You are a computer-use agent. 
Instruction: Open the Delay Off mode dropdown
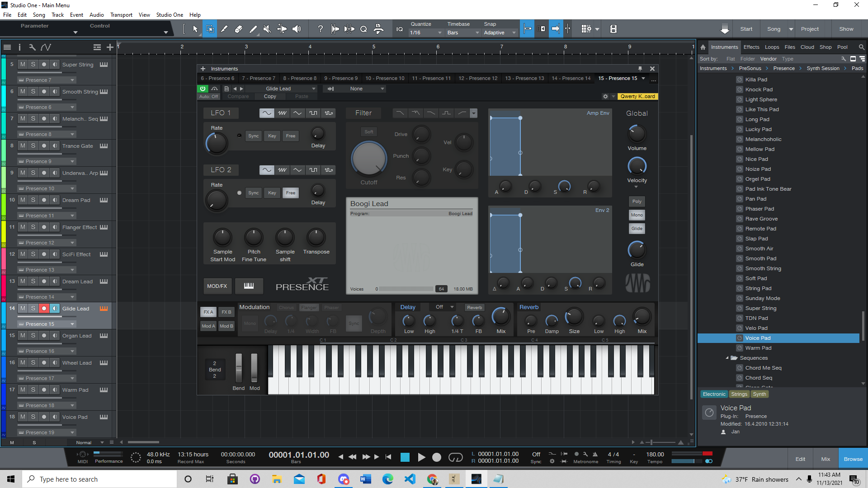click(x=443, y=307)
